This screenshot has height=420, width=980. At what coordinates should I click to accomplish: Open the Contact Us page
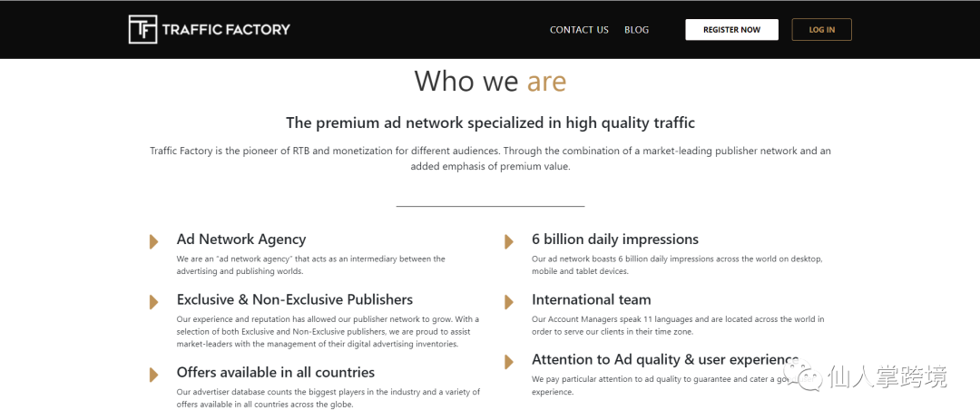579,29
